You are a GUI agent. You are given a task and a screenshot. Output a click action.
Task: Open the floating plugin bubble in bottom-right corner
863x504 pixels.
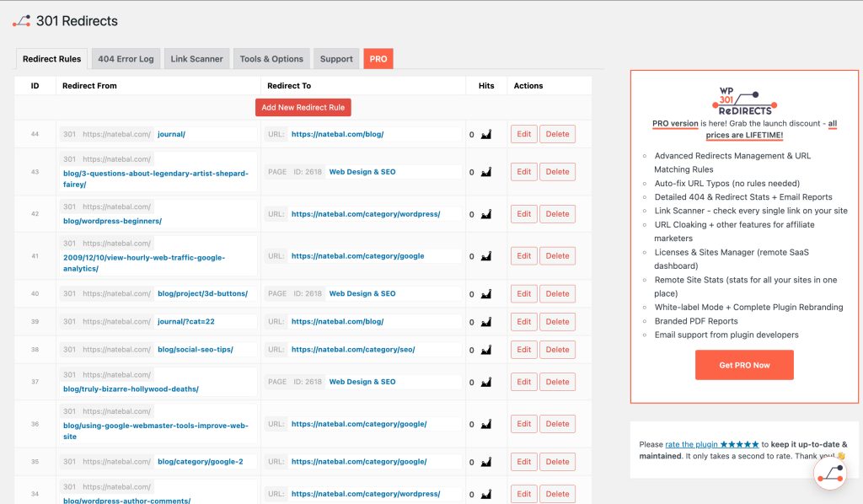tap(830, 474)
